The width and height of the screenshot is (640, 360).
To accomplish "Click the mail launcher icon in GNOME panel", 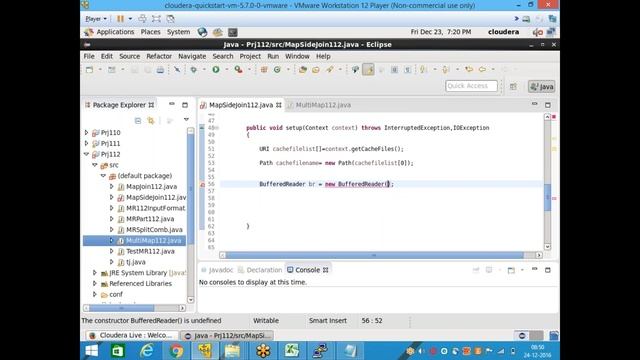I will point(218,32).
